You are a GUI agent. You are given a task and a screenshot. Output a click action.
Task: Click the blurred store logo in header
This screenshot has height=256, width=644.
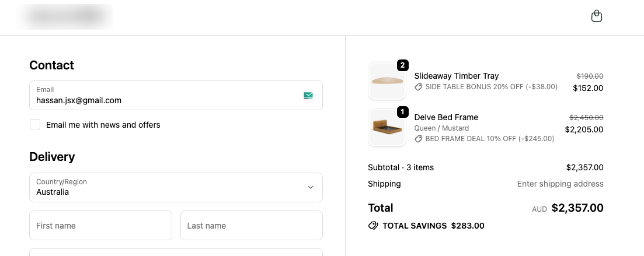tap(65, 17)
